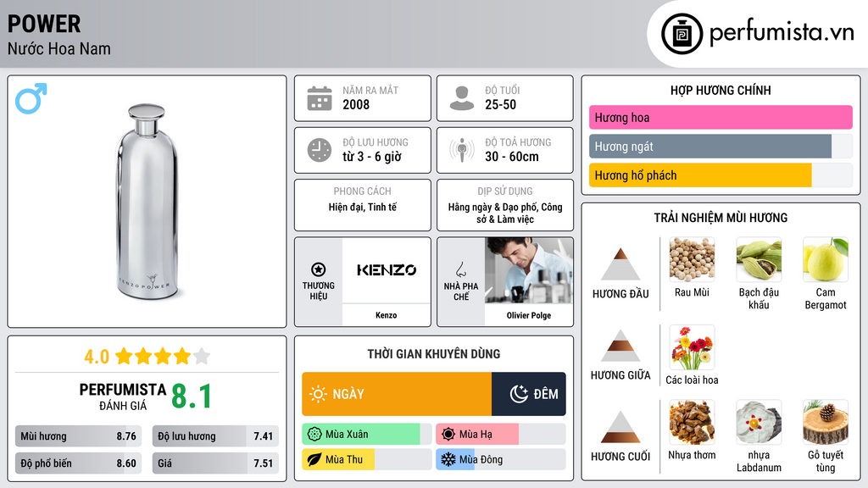Viewport: 868px width, 488px height.
Task: Click the Olivier Polge name caption
Action: point(529,315)
